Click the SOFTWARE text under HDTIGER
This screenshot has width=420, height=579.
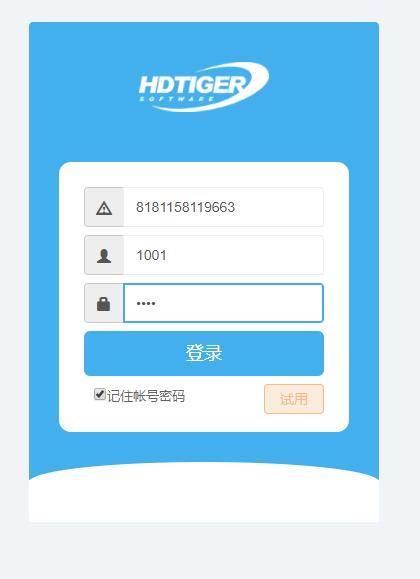coord(177,99)
